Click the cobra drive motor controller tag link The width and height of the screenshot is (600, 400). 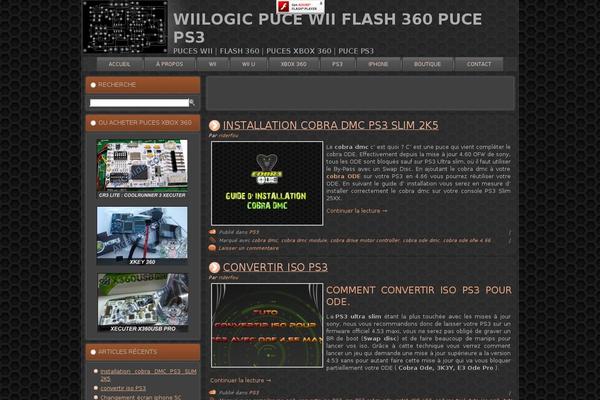pos(365,240)
